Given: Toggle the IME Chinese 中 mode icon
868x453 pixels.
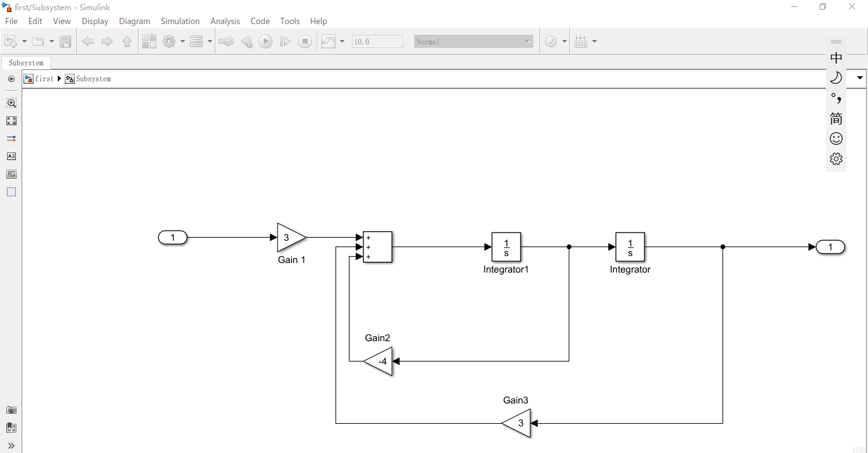Looking at the screenshot, I should click(836, 58).
